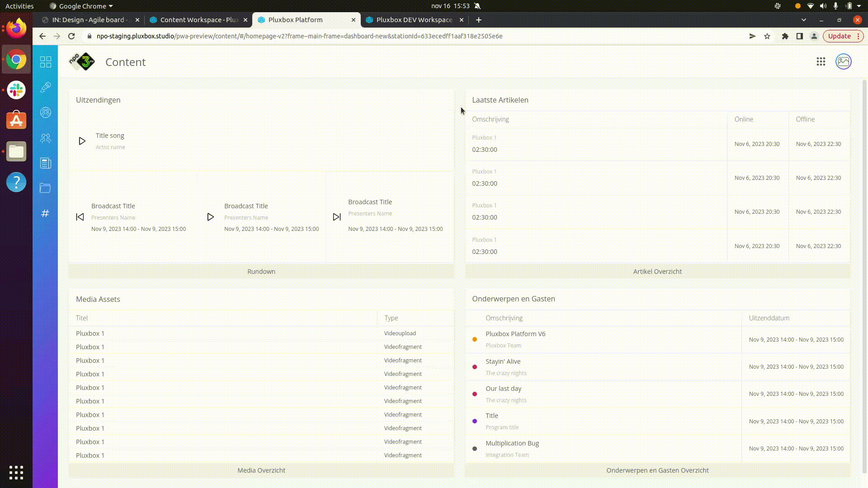Open the folder icon in sidebar
Image resolution: width=868 pixels, height=488 pixels.
click(45, 188)
